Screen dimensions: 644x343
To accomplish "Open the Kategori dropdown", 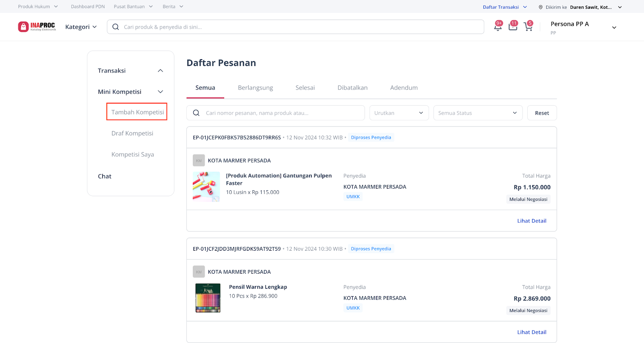I will coord(81,27).
